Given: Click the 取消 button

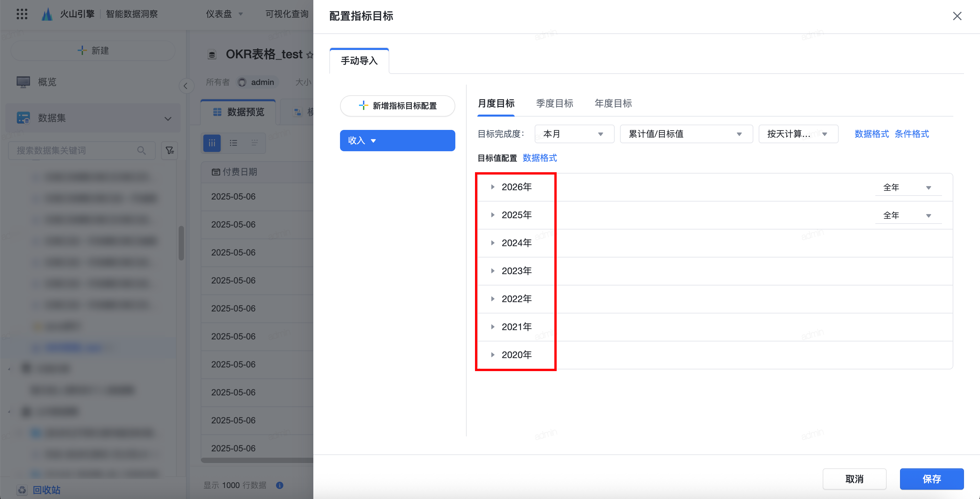Looking at the screenshot, I should click(x=854, y=479).
